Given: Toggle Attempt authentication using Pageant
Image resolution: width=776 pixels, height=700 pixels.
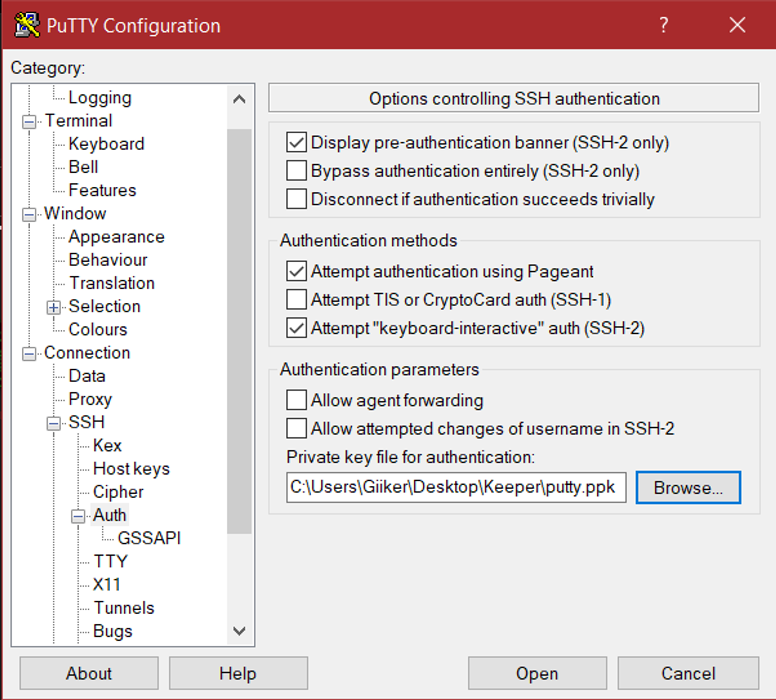Looking at the screenshot, I should pos(296,271).
